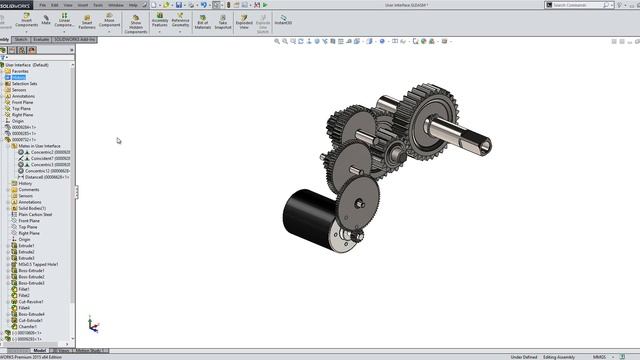Click the green play arrow icon in the title bar toolbar
Screen dimensions: 640x360
(x=265, y=5)
